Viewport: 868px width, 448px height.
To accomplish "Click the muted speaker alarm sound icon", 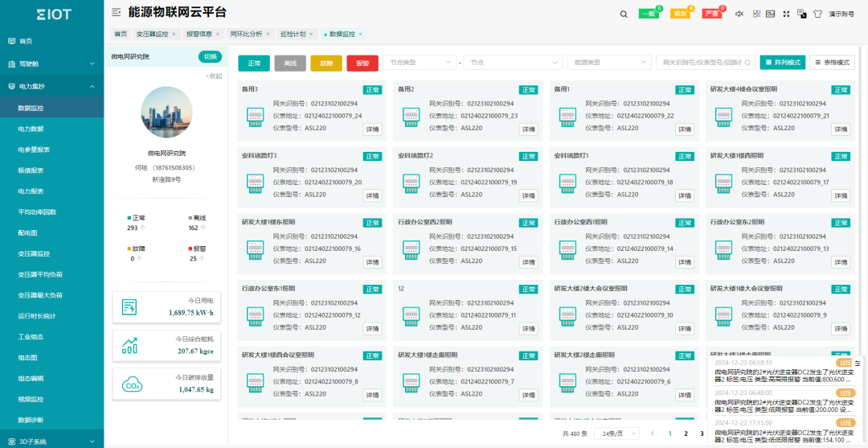I will click(739, 14).
